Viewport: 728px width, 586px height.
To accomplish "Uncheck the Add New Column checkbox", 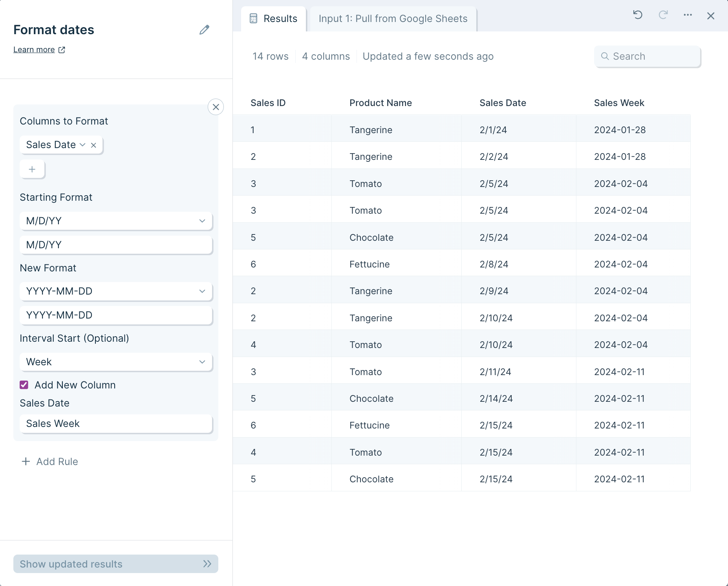I will (24, 385).
